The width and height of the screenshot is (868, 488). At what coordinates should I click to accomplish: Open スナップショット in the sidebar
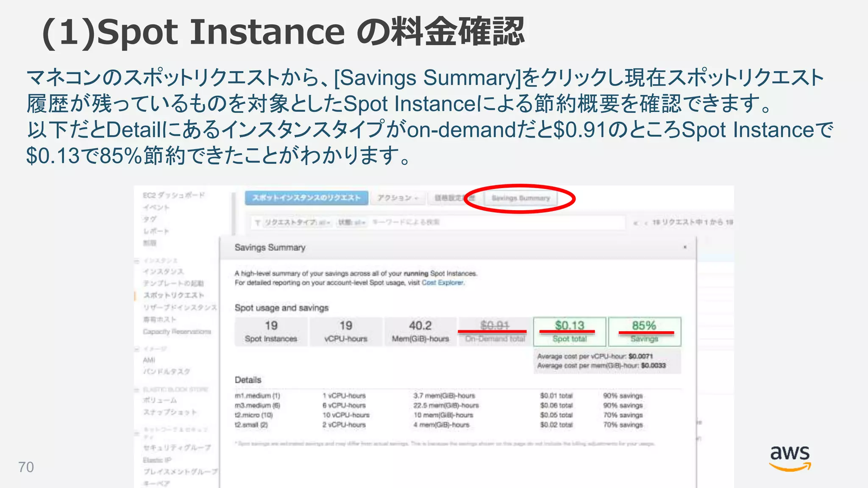pyautogui.click(x=170, y=412)
